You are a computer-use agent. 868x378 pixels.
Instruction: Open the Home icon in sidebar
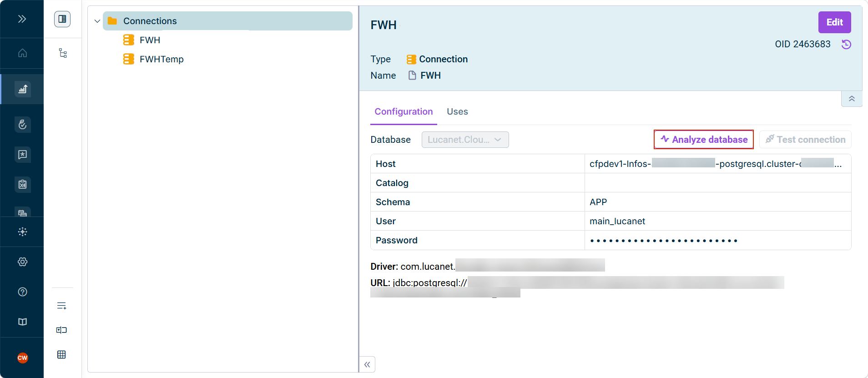pyautogui.click(x=22, y=53)
